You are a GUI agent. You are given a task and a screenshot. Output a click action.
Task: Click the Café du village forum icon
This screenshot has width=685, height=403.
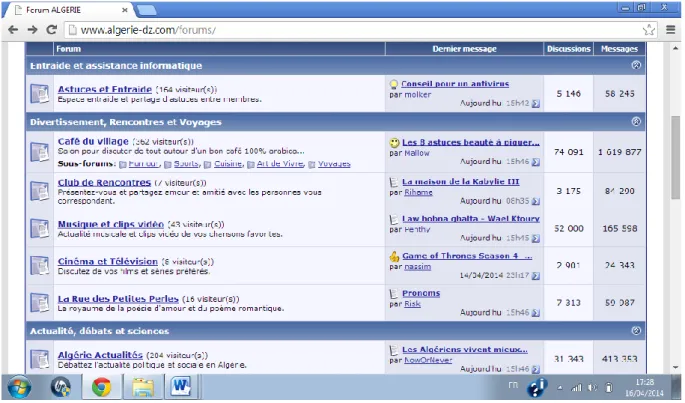pos(40,152)
